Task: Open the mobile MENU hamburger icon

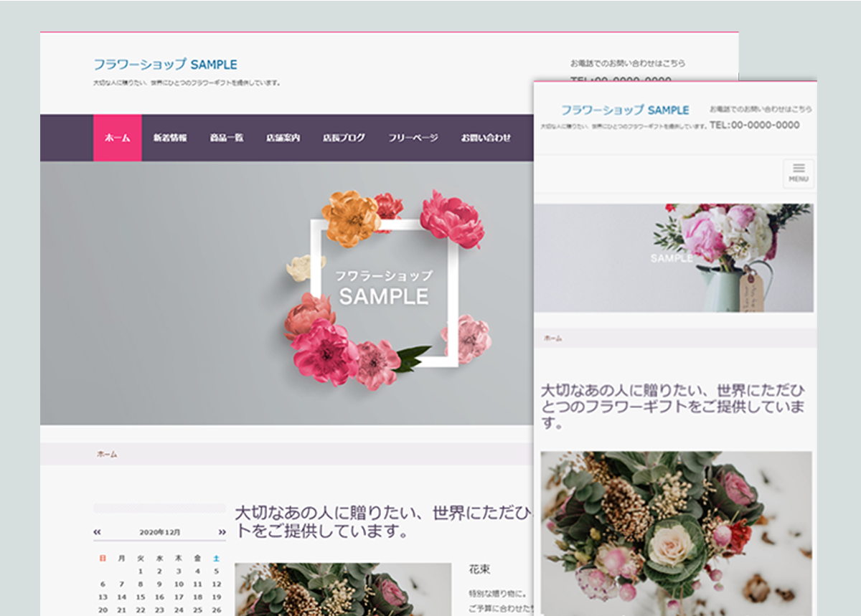Action: click(x=799, y=174)
